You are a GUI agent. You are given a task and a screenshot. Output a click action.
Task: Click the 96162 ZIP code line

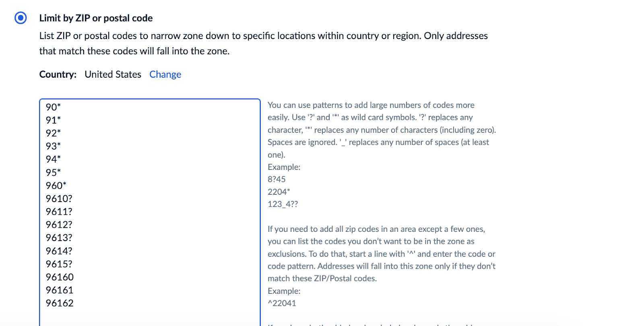point(60,303)
